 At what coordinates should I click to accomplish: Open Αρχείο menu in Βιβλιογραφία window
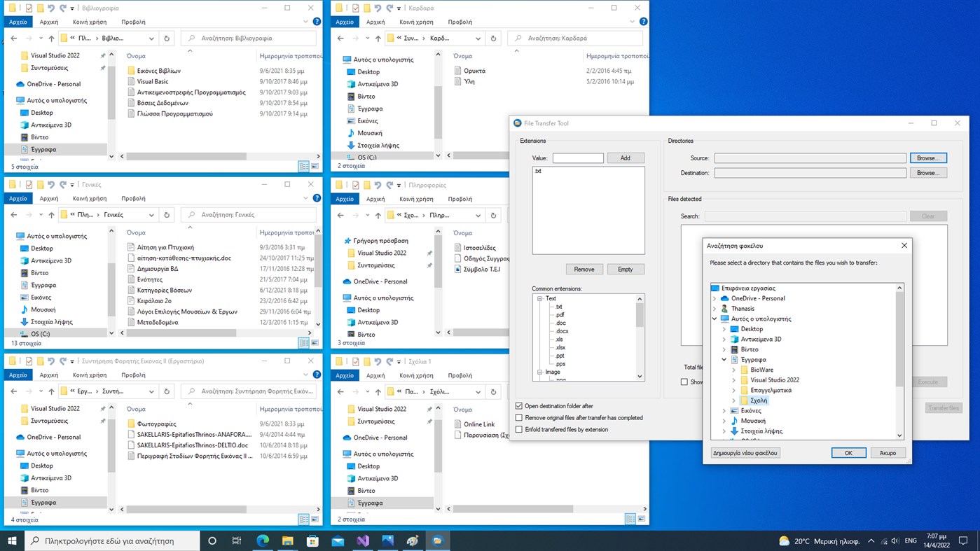point(18,22)
